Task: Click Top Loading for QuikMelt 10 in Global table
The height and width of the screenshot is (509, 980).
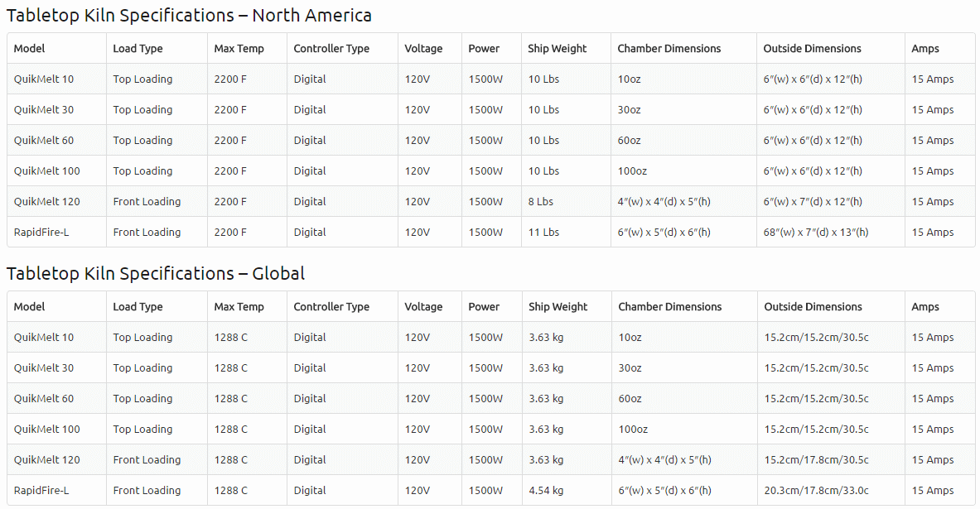Action: click(142, 337)
